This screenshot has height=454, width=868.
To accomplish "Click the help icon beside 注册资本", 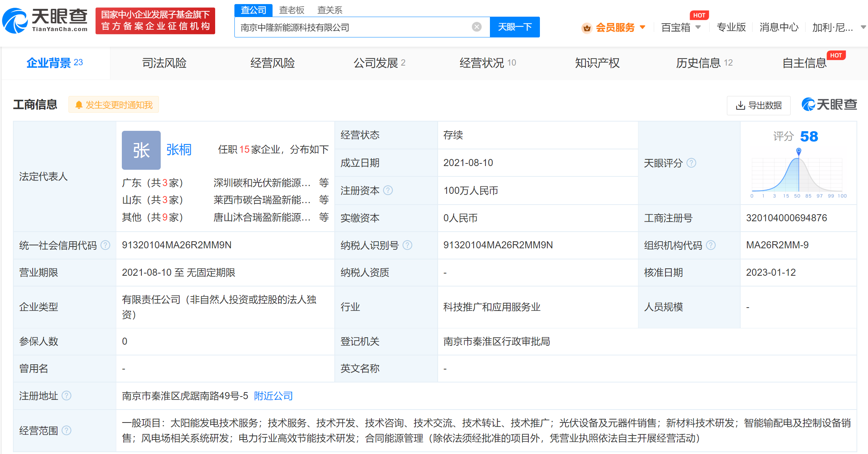I will pyautogui.click(x=388, y=190).
